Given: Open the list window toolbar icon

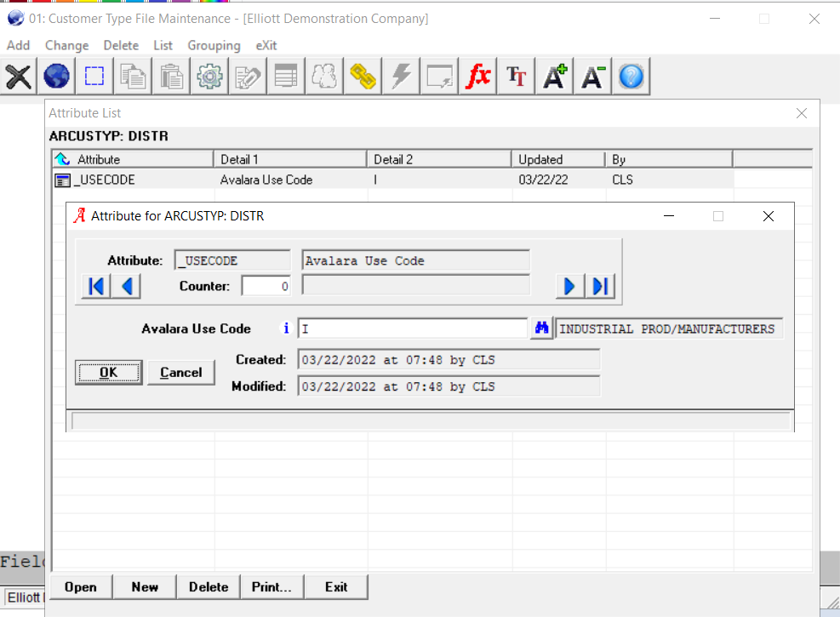Looking at the screenshot, I should coord(286,77).
